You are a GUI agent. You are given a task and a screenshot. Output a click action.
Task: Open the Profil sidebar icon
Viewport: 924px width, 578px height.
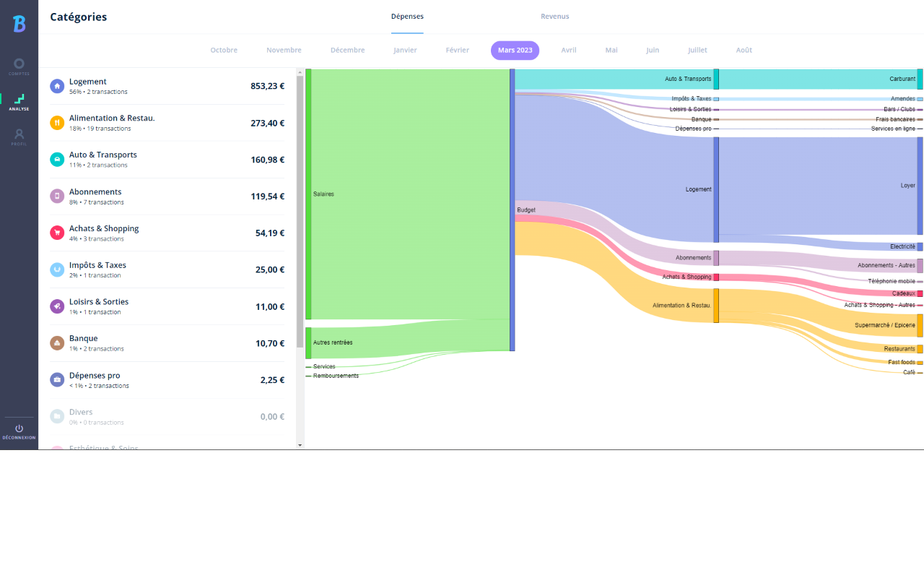click(19, 134)
